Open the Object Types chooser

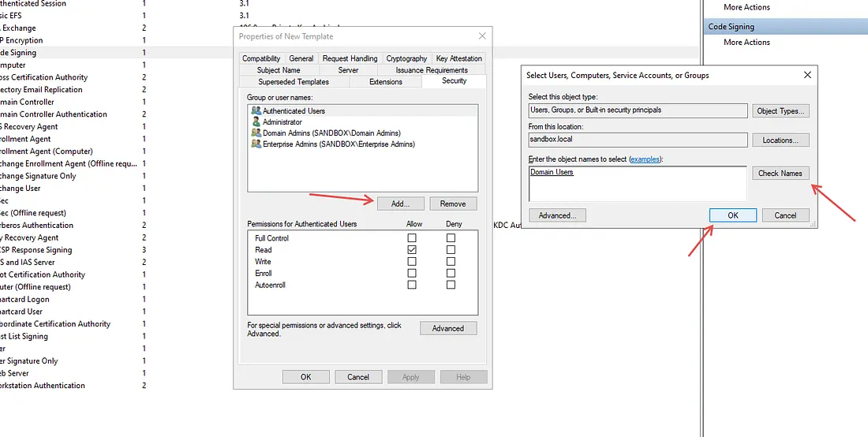[780, 111]
